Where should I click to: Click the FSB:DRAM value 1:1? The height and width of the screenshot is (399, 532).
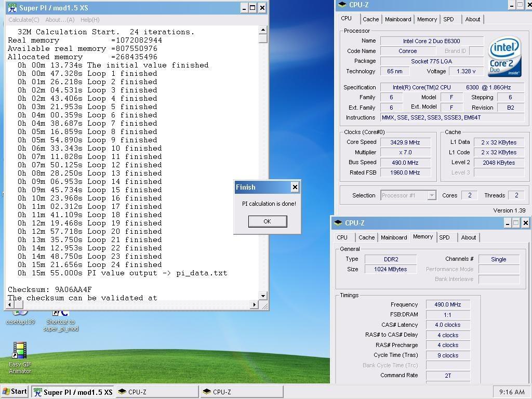pos(447,315)
